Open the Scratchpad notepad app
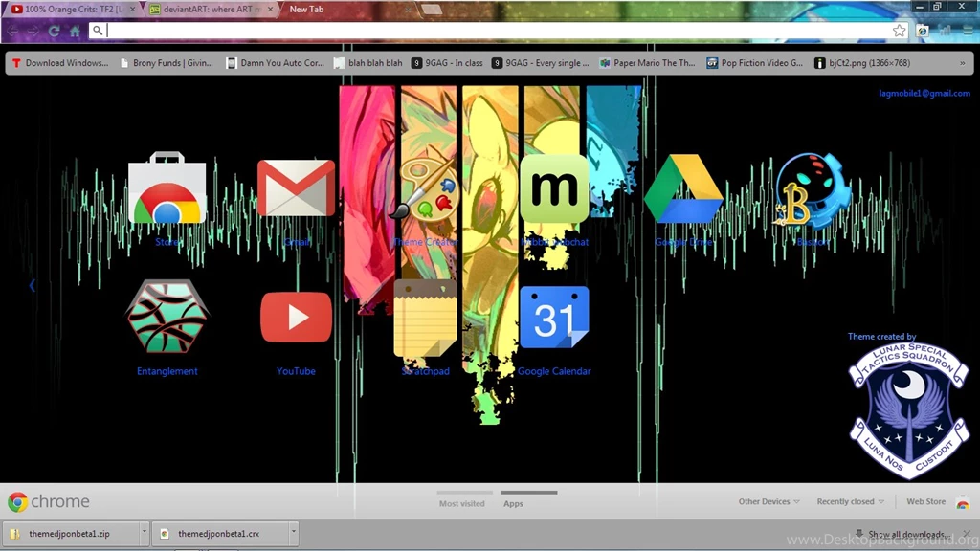 click(x=425, y=318)
